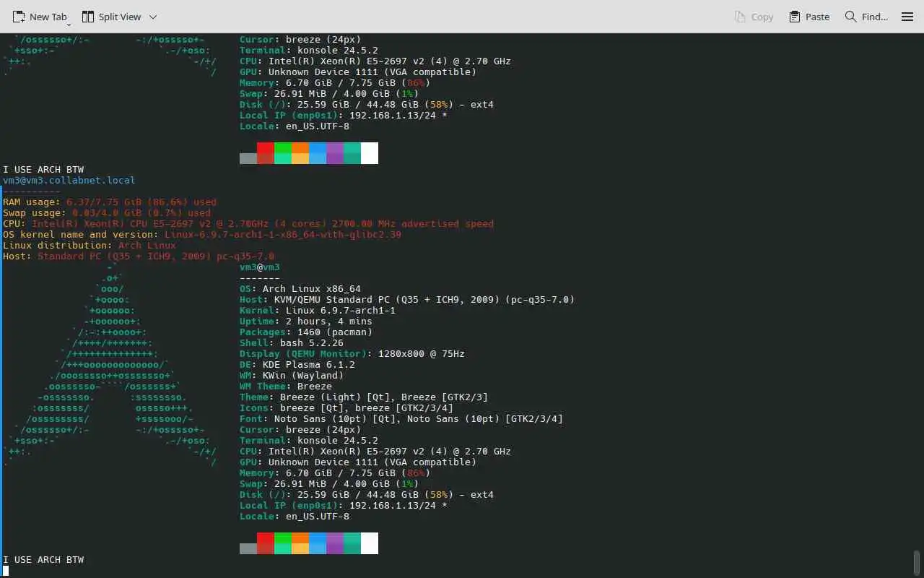
Task: Click the 'Packages: 1460 (pacman)' line
Action: (306, 332)
